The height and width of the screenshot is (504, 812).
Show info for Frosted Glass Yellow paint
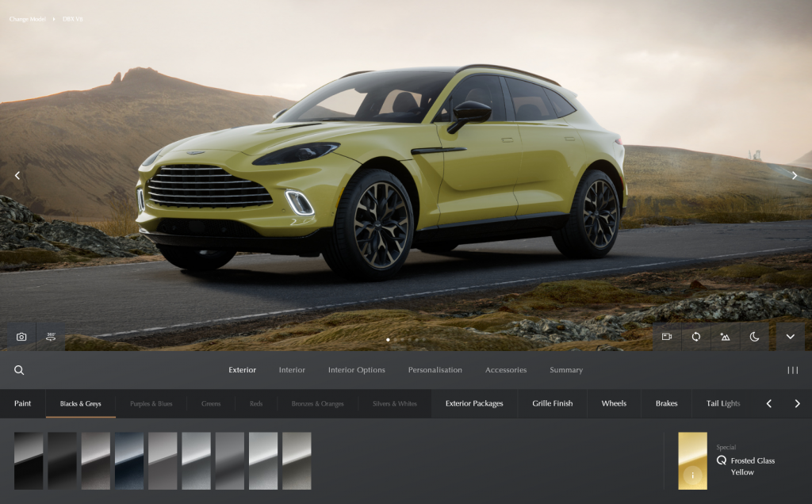click(x=692, y=476)
